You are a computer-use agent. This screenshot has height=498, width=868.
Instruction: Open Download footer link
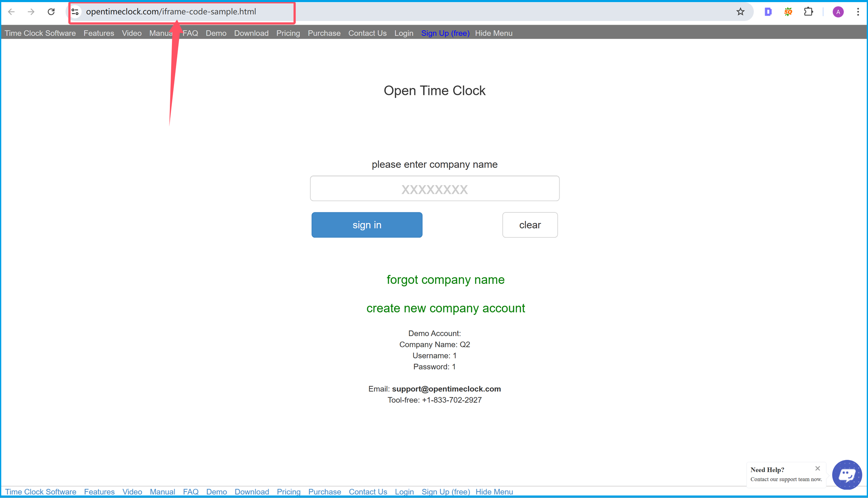[252, 492]
